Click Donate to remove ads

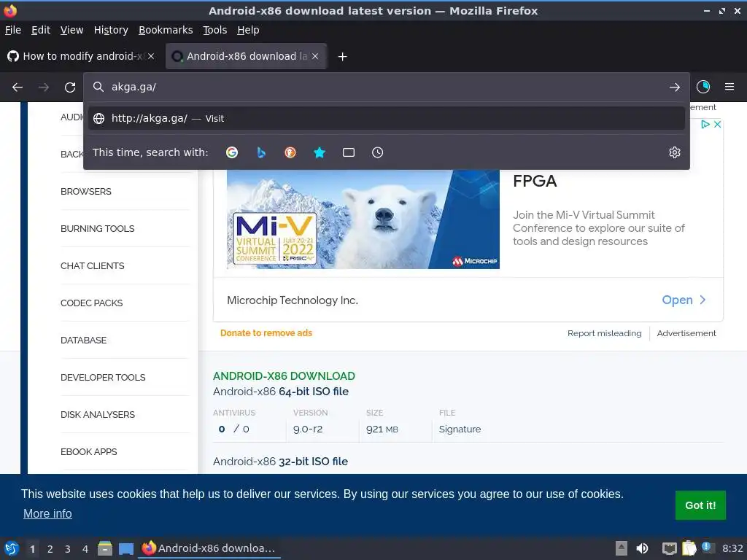(x=266, y=332)
